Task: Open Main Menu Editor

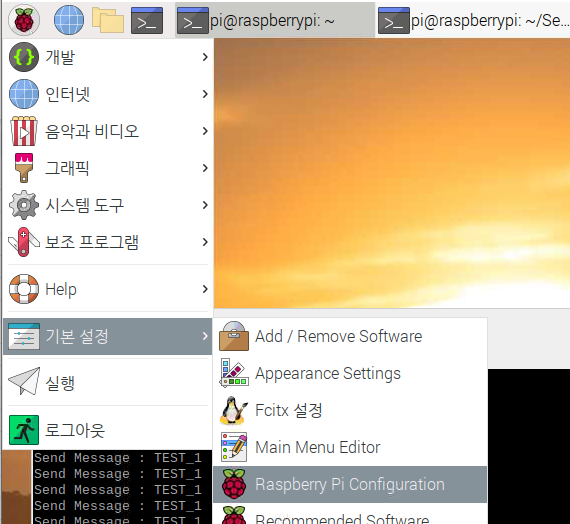Action: (x=350, y=447)
